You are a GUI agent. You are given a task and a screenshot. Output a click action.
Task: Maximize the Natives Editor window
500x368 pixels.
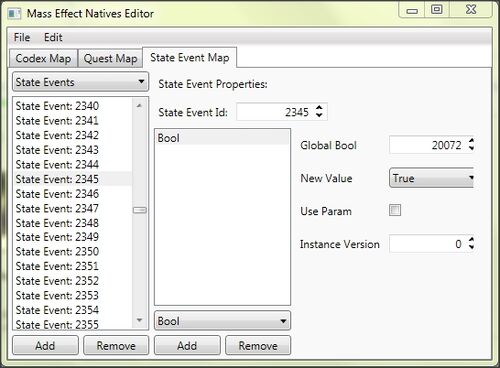(x=437, y=10)
